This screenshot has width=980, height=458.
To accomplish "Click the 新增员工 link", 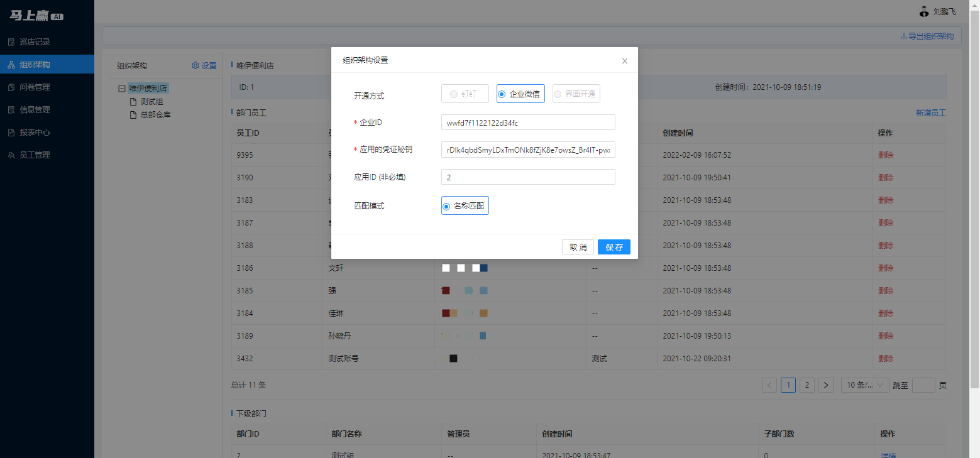I will (x=930, y=113).
